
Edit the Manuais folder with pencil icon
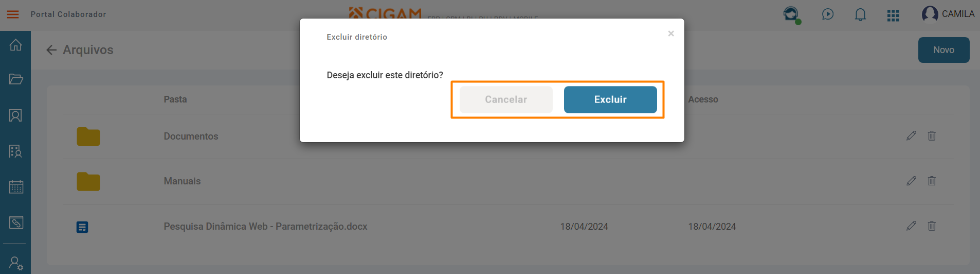click(911, 181)
